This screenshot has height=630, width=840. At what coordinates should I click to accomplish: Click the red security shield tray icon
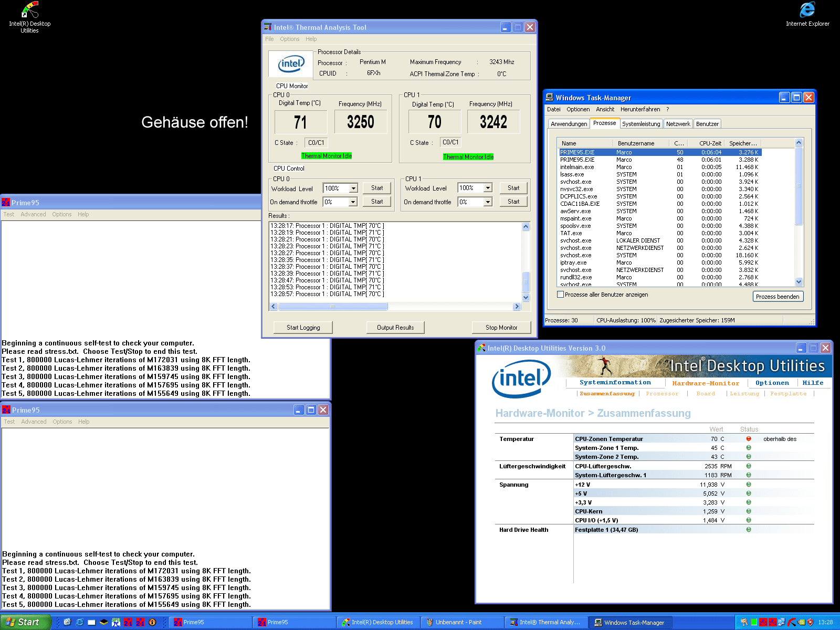(x=810, y=622)
